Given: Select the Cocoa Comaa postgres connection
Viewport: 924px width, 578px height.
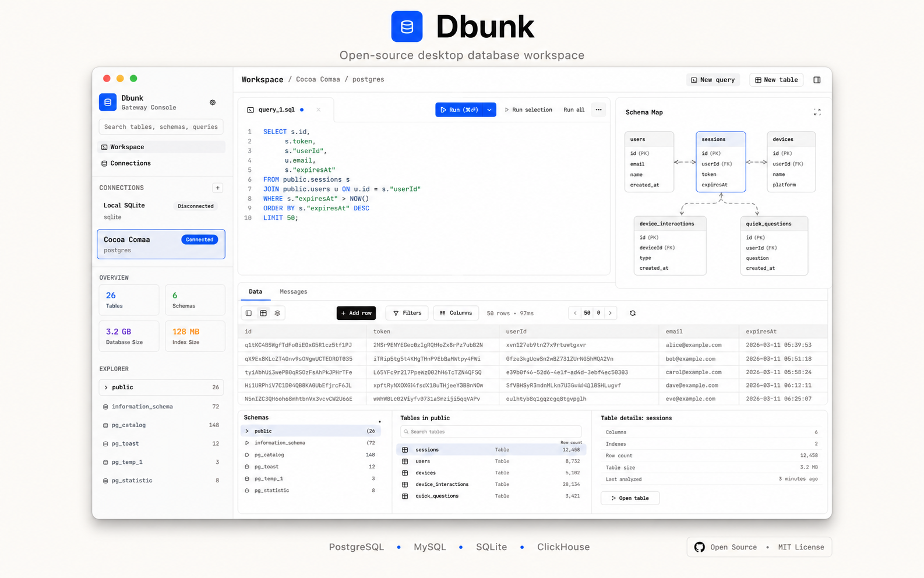Looking at the screenshot, I should [161, 244].
